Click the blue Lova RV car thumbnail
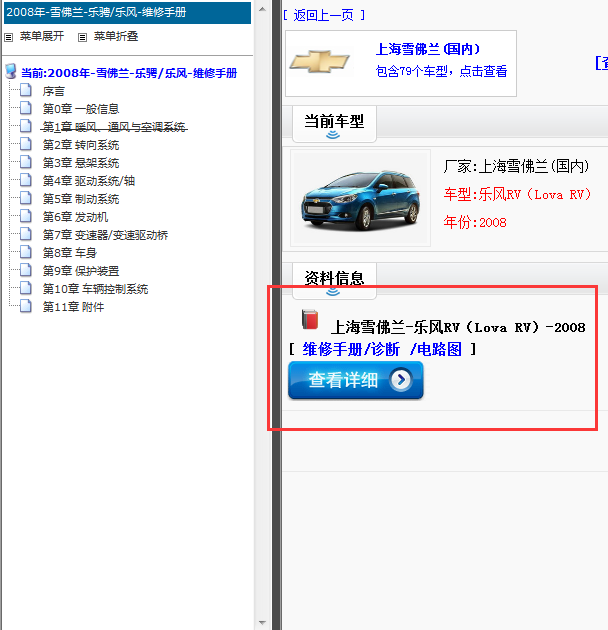This screenshot has width=608, height=630. [x=360, y=198]
